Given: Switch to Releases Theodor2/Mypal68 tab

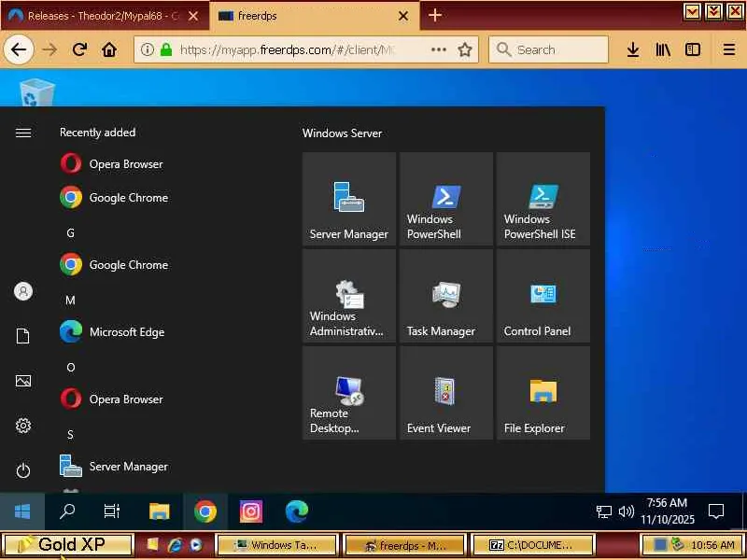Looking at the screenshot, I should point(104,16).
